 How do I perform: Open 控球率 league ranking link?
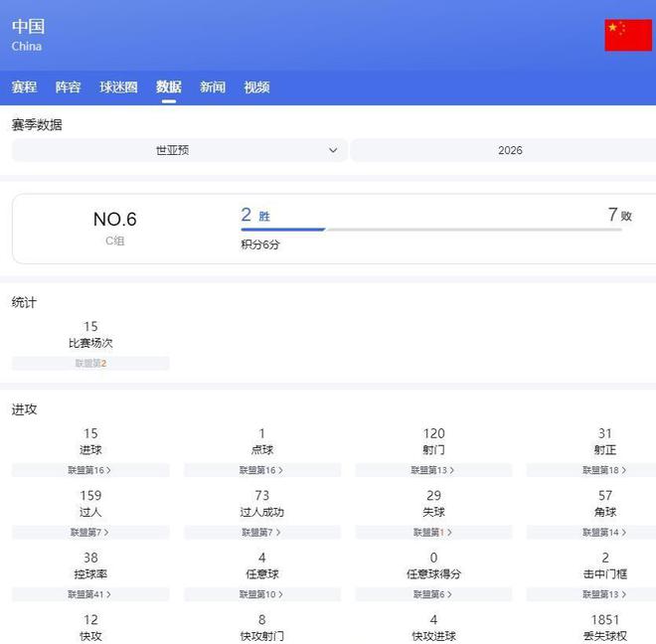89,594
